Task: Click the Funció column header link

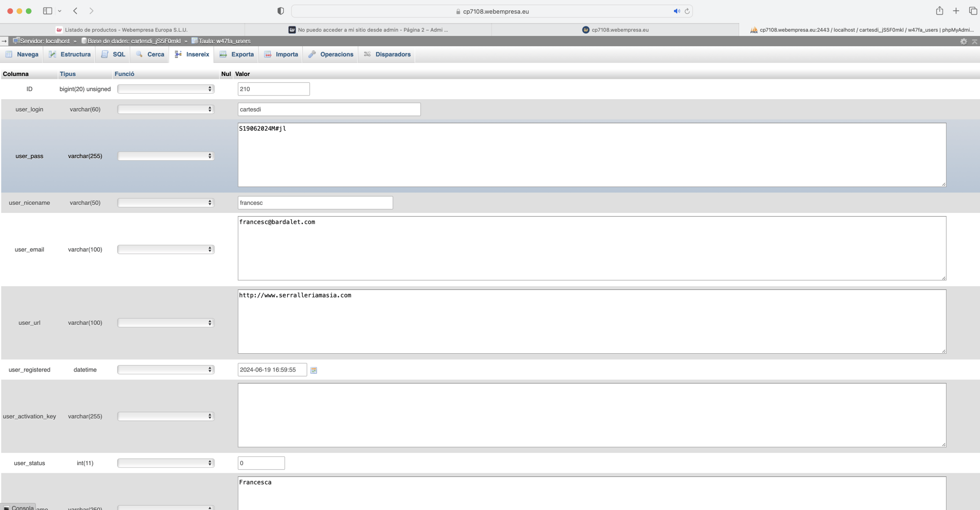Action: tap(124, 74)
